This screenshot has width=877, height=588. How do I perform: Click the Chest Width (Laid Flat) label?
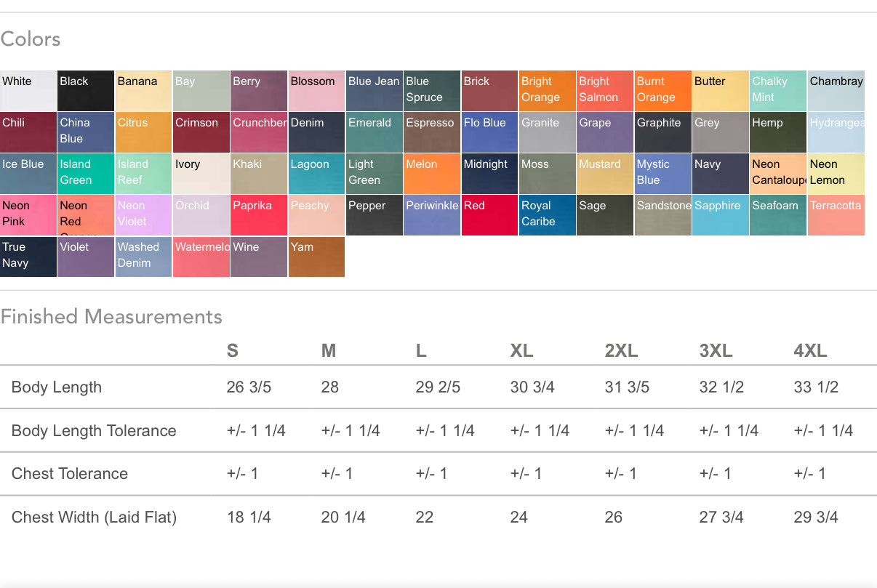(x=94, y=517)
